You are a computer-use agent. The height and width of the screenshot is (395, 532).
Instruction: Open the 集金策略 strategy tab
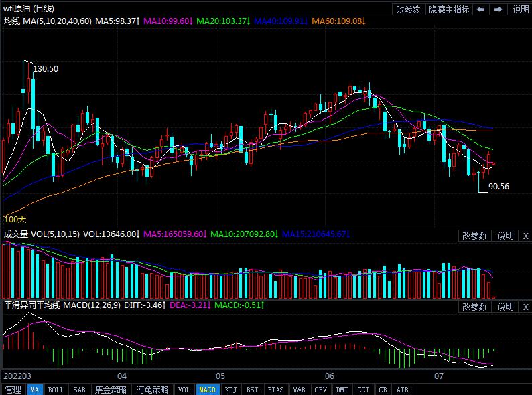tap(110, 390)
